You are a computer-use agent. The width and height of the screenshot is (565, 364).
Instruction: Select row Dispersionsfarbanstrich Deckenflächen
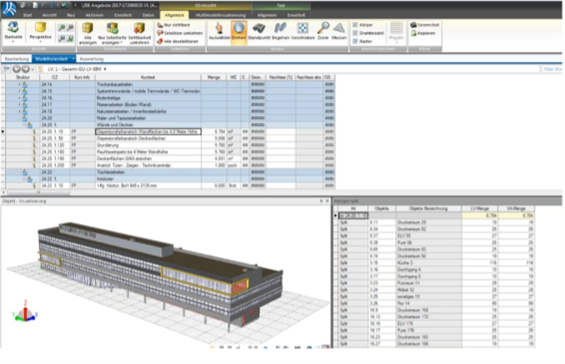[169, 138]
